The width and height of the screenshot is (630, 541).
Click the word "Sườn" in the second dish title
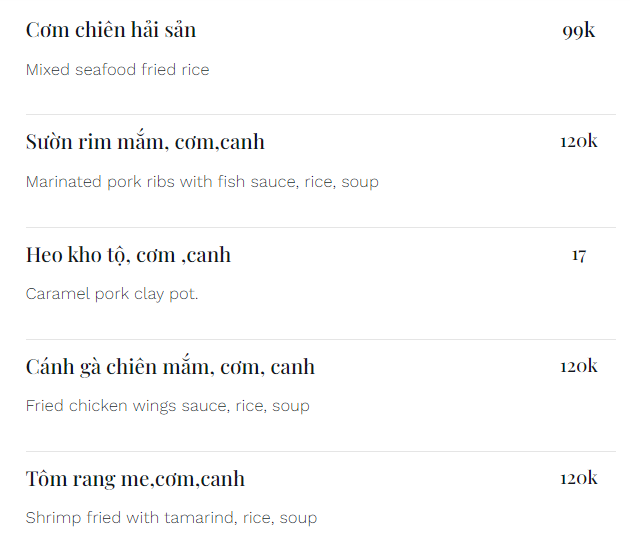click(x=49, y=142)
